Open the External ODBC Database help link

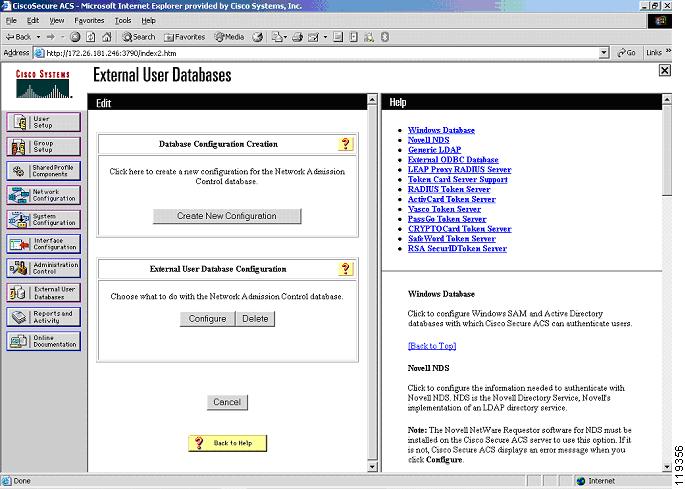pos(453,160)
